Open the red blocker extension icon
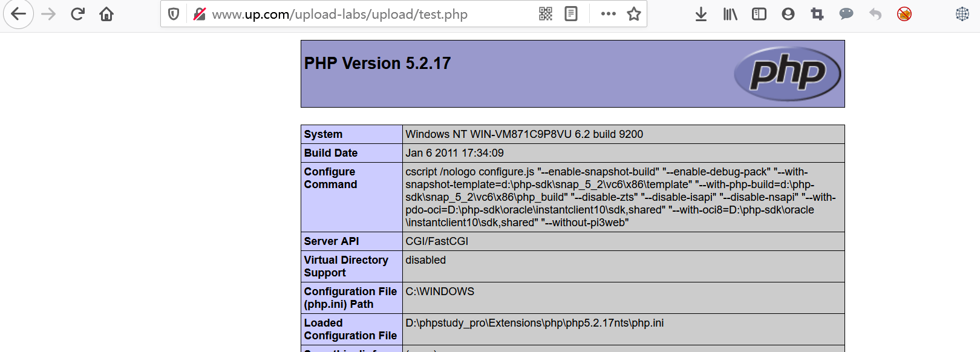Screen dimensions: 980x352 904,14
